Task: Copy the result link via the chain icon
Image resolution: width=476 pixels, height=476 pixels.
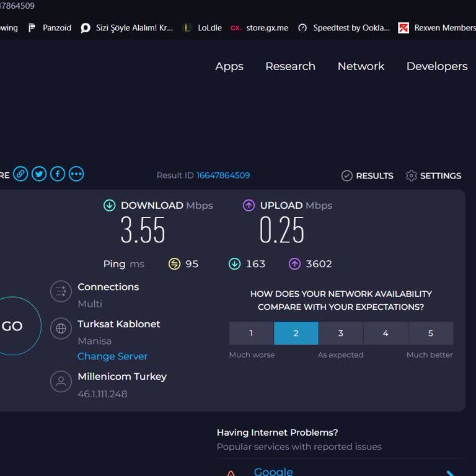Action: click(x=20, y=174)
